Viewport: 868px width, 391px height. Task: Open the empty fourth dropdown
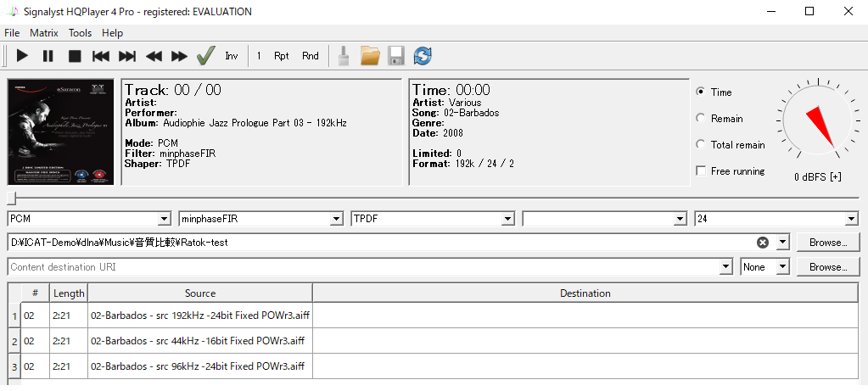pyautogui.click(x=604, y=219)
